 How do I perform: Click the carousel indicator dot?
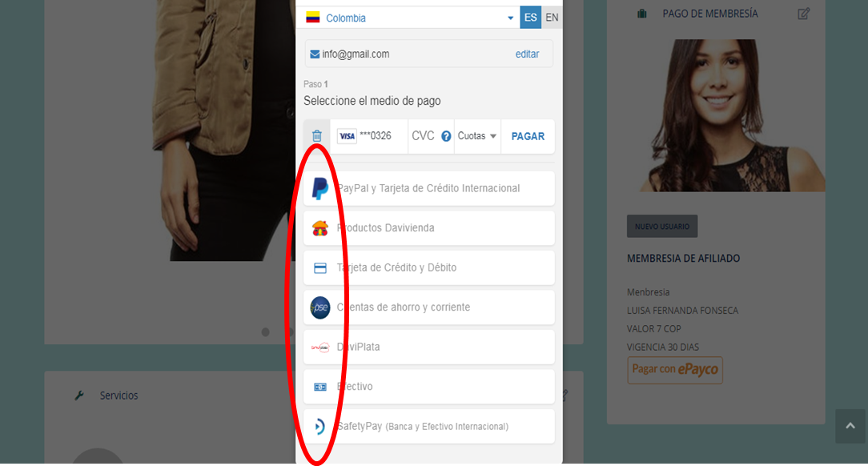click(x=265, y=332)
